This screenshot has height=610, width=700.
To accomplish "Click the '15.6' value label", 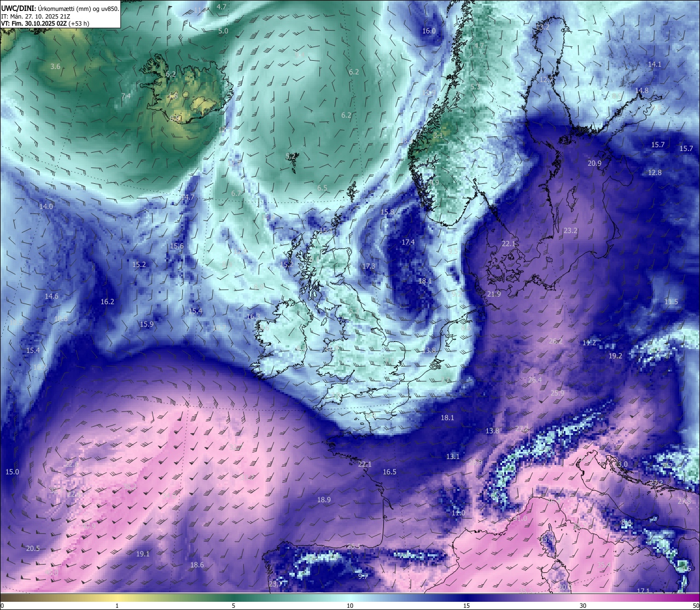I will point(177,246).
